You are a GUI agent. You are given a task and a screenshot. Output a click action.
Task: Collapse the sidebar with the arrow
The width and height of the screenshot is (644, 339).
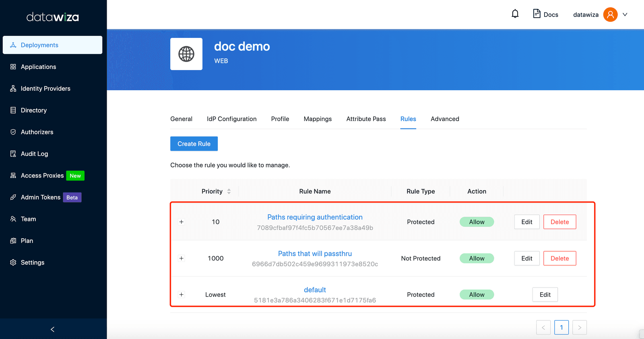(52, 329)
